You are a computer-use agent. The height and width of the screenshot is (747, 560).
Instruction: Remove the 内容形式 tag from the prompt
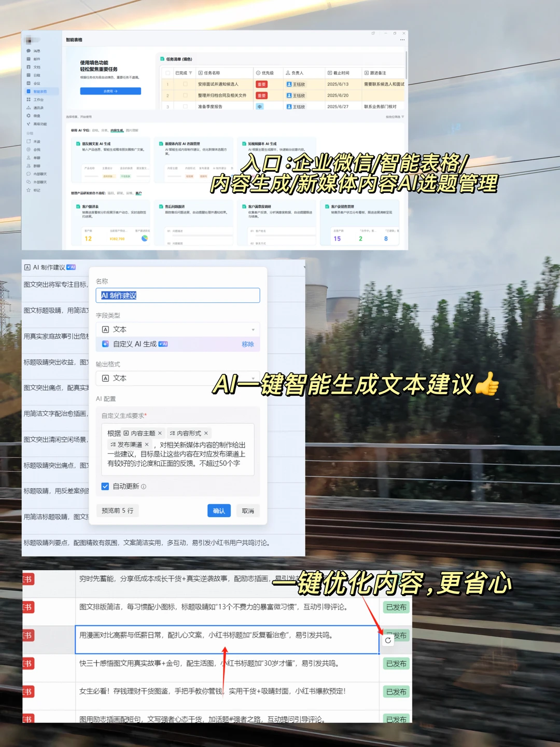pyautogui.click(x=206, y=433)
